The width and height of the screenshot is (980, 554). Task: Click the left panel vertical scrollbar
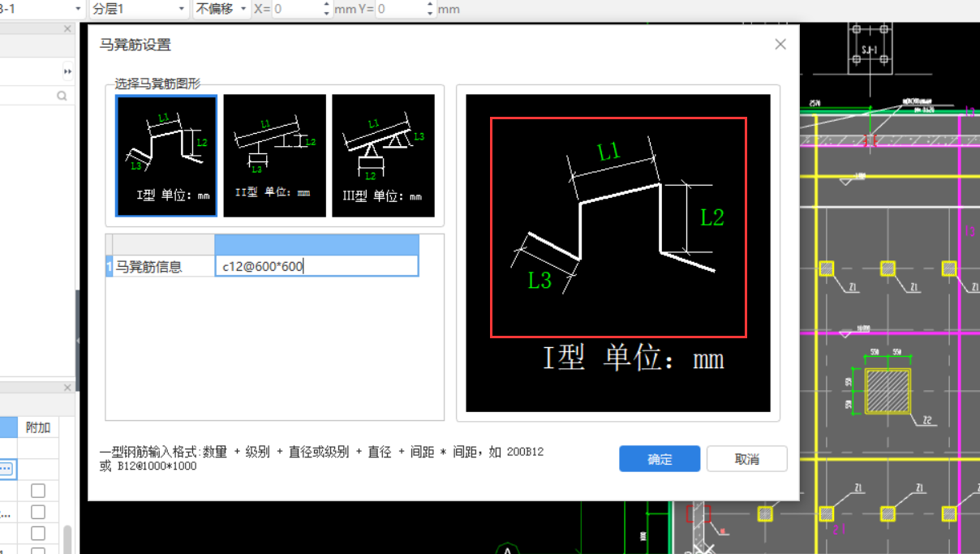(x=67, y=539)
